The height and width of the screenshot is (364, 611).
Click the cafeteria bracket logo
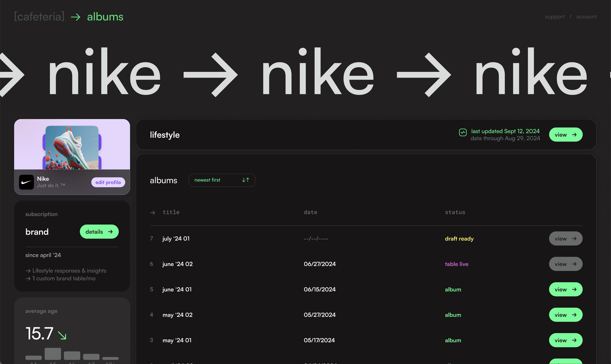39,17
